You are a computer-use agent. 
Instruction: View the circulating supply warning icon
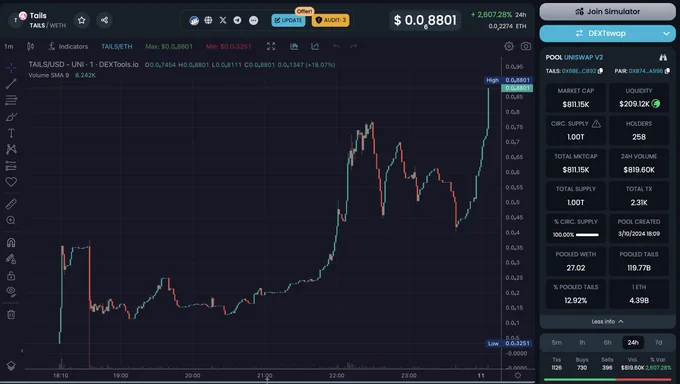pos(596,124)
